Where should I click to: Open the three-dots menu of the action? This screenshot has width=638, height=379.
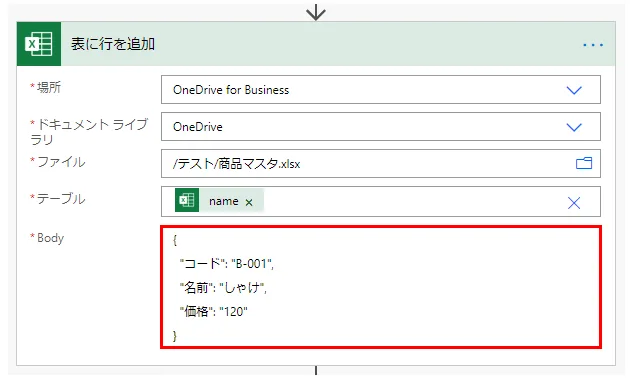point(593,44)
